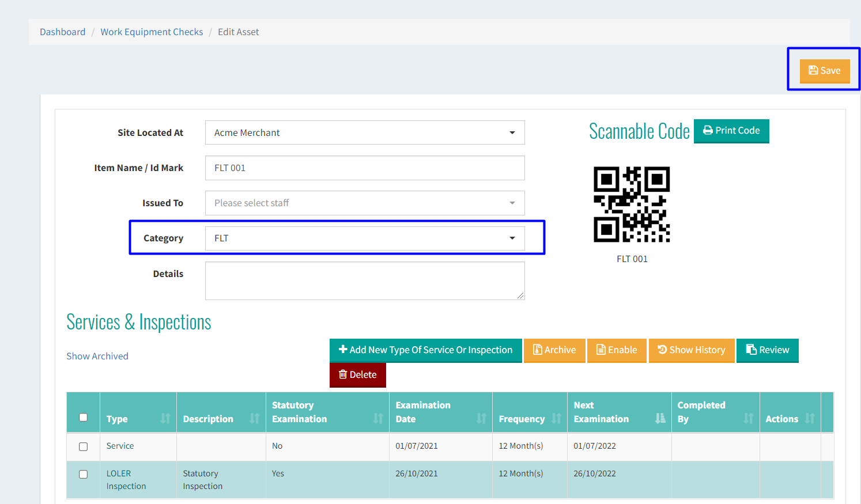Sort by Statutory Examination column arrows
The image size is (861, 504).
click(x=378, y=419)
